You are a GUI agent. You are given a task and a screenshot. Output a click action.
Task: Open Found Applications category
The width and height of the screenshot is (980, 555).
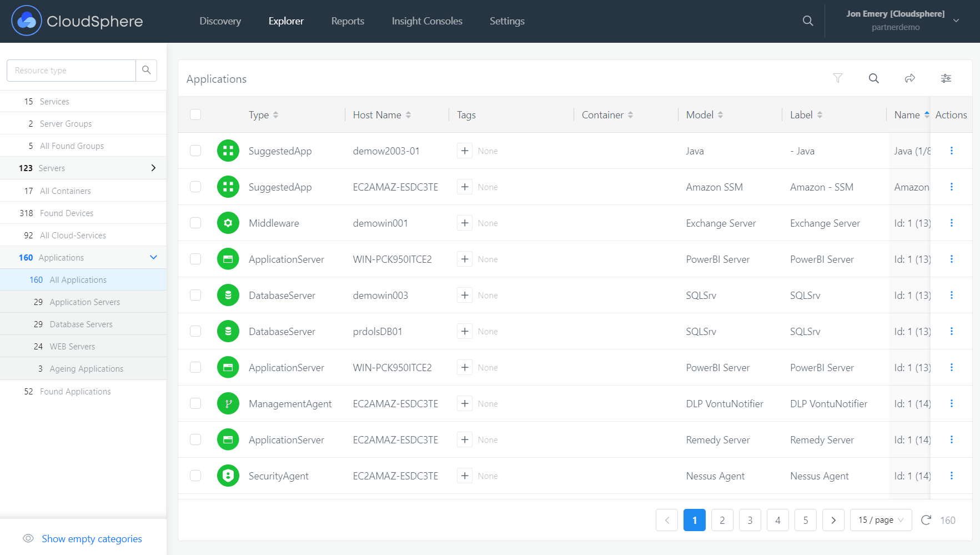(83, 391)
